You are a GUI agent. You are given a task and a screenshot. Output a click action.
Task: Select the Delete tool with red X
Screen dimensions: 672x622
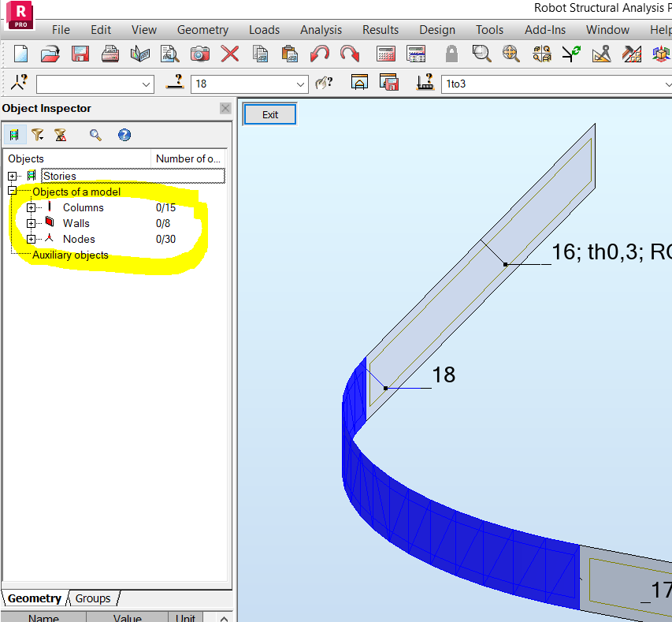point(228,54)
